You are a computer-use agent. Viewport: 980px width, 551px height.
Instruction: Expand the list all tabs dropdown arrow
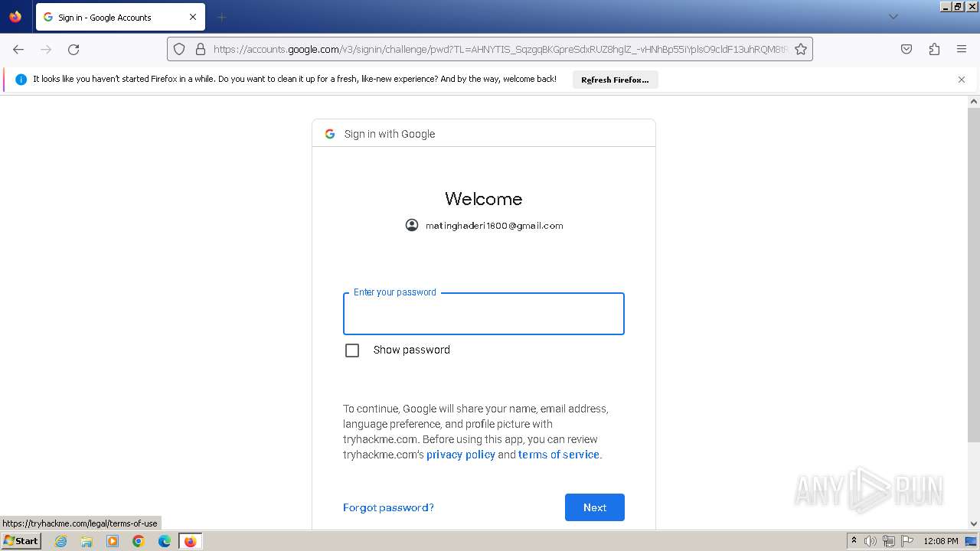(x=893, y=17)
